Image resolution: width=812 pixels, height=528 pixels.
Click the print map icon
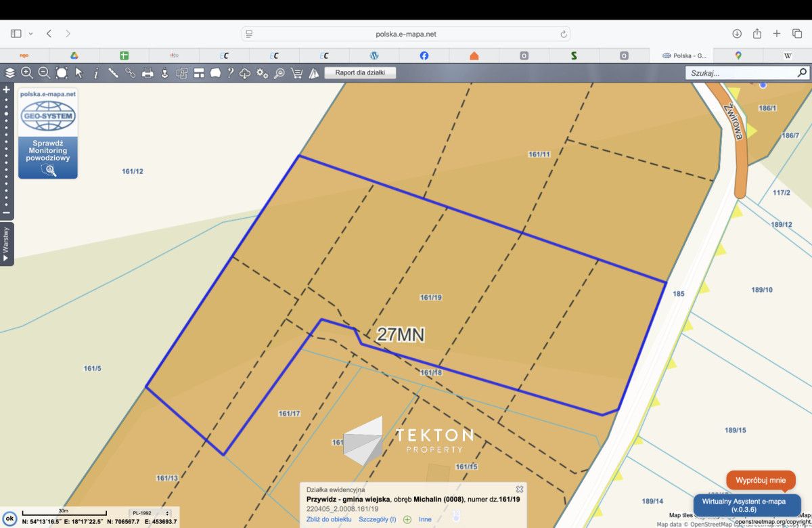pos(148,73)
